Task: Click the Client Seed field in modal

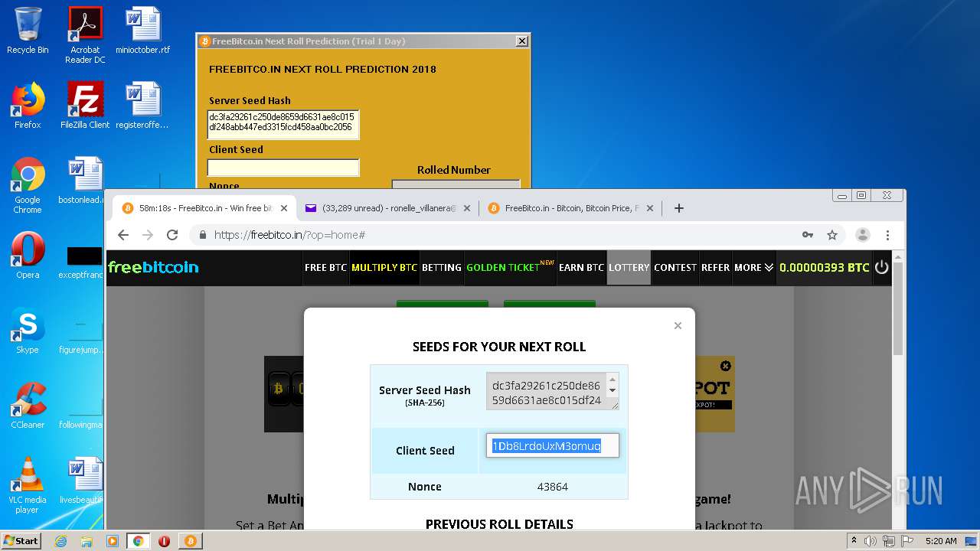Action: click(553, 446)
